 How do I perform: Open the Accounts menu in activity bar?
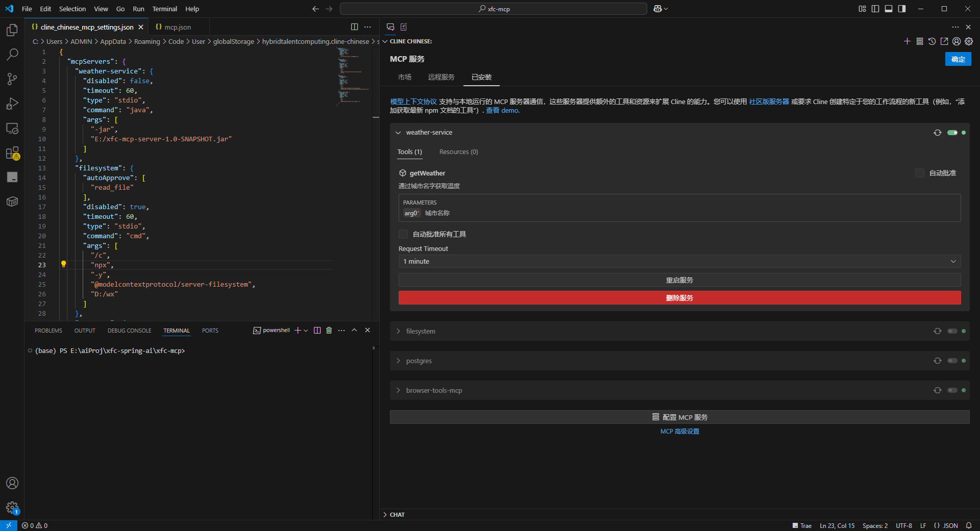pos(12,483)
